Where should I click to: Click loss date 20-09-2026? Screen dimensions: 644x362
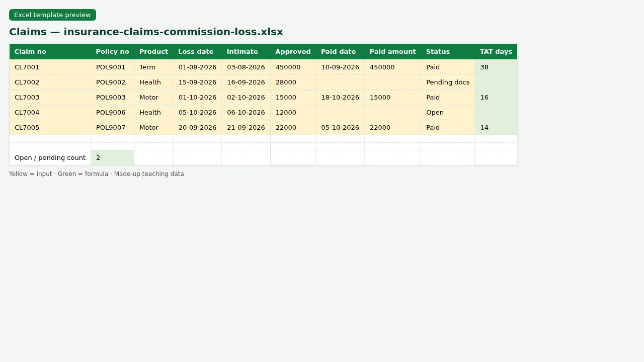click(197, 128)
